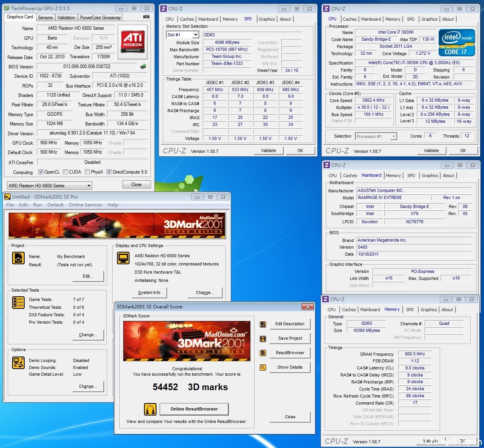Toggle the DirectCompute 5.0 checkbox
The width and height of the screenshot is (484, 448).
click(109, 172)
